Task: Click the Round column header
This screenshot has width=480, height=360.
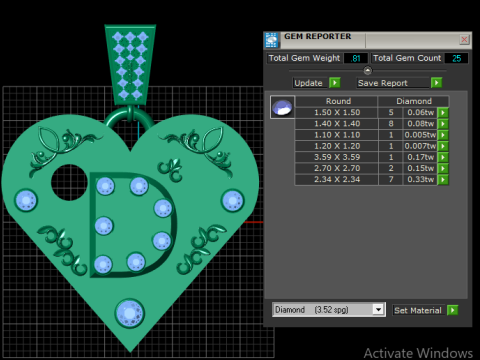Action: [x=337, y=101]
